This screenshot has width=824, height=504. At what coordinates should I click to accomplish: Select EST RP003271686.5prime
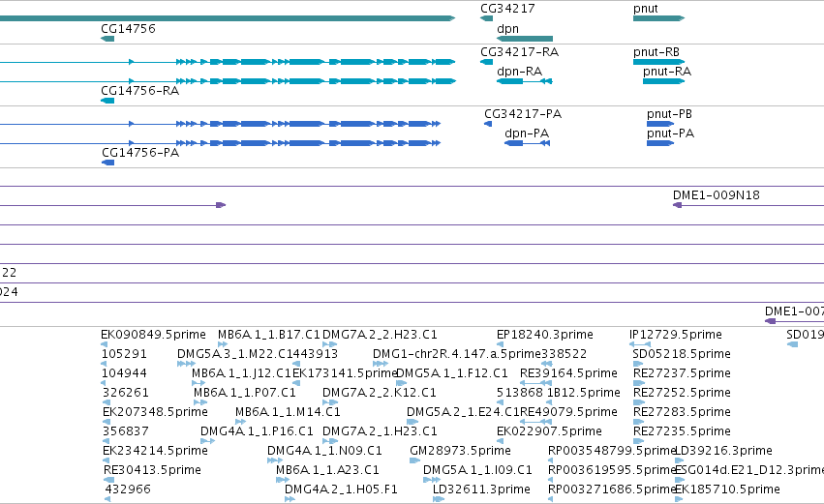click(611, 489)
